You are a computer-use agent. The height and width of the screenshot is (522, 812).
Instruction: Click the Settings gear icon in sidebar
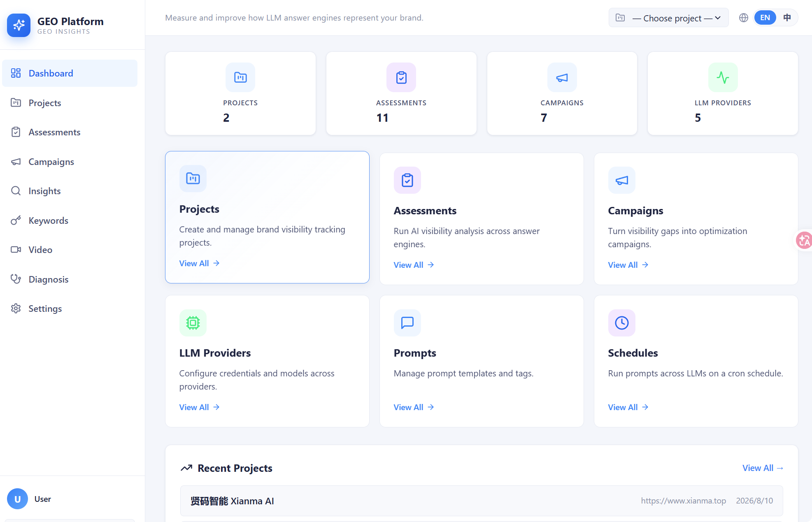(16, 309)
